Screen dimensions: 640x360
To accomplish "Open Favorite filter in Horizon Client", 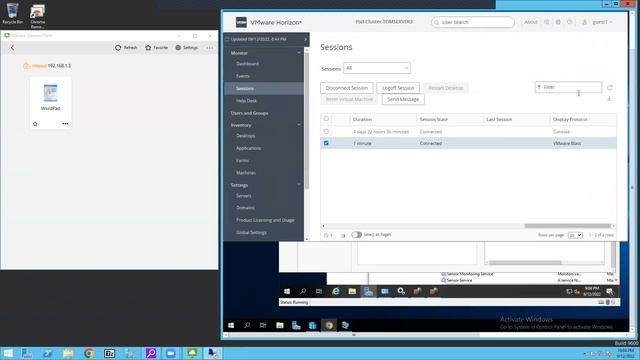I will point(157,48).
